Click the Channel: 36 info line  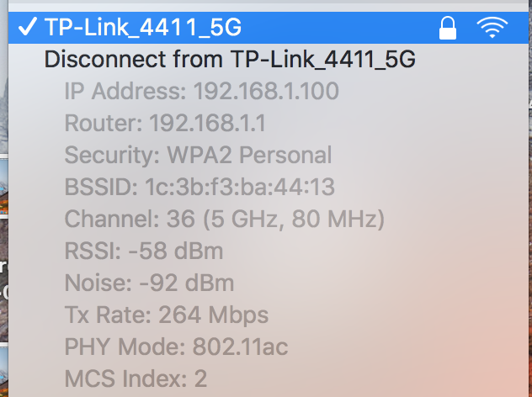click(x=224, y=219)
